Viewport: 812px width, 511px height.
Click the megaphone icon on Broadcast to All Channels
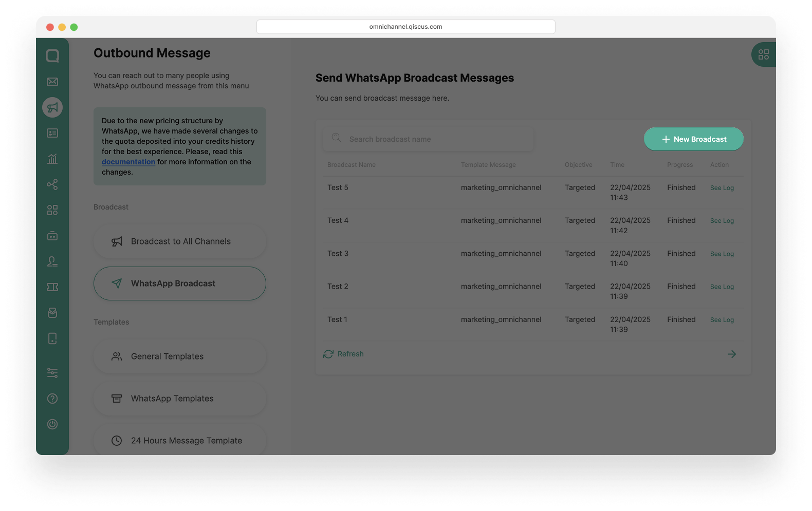pos(117,241)
